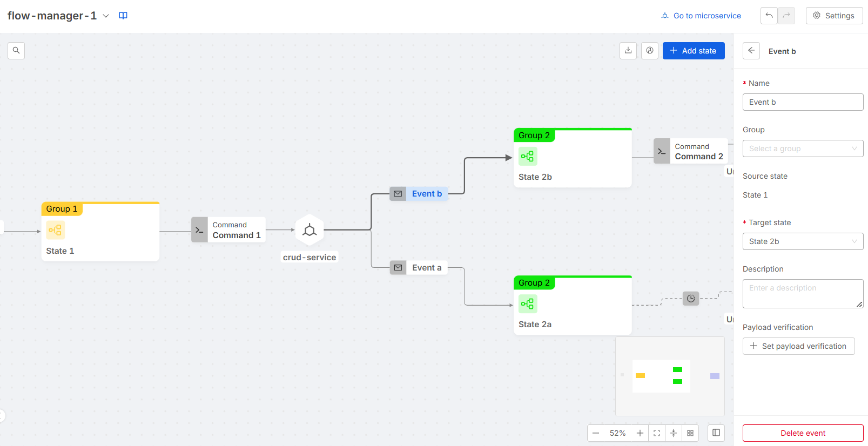The width and height of the screenshot is (868, 446).
Task: Click the vertical align compress icon
Action: 674,433
